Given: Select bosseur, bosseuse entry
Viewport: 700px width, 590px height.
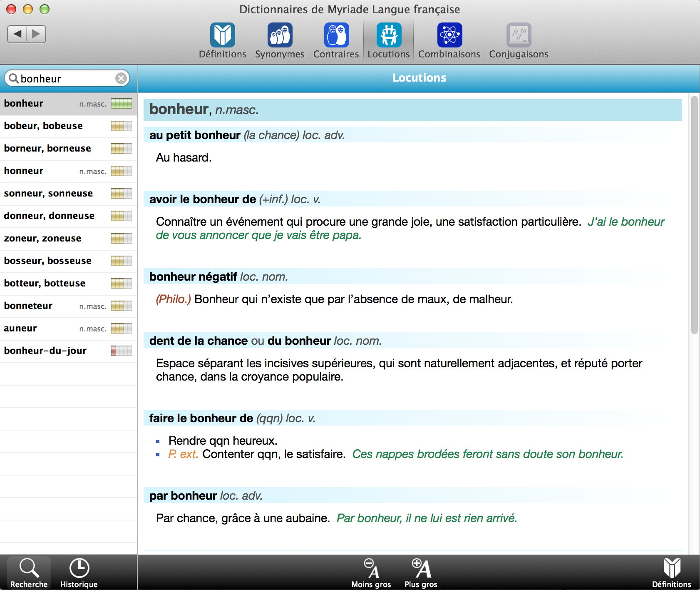Looking at the screenshot, I should pyautogui.click(x=68, y=261).
